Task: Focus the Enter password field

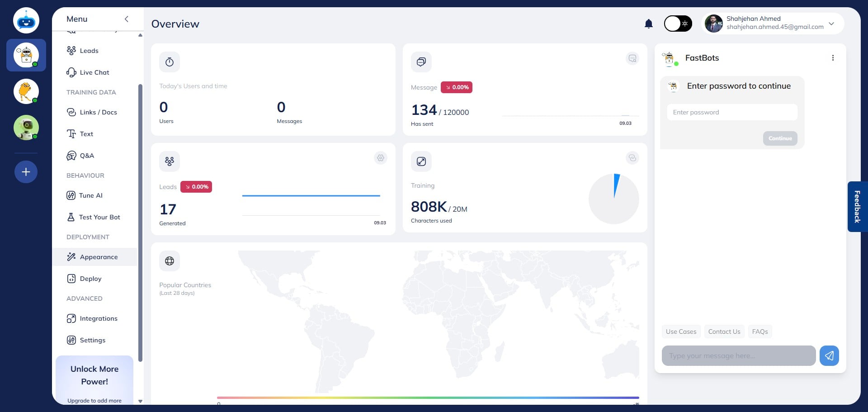Action: coord(732,112)
